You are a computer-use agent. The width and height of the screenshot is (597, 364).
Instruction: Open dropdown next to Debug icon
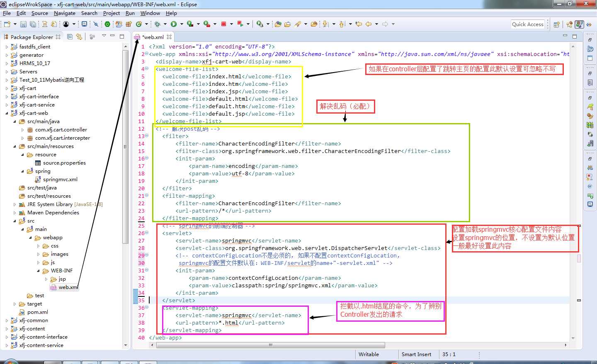pyautogui.click(x=165, y=24)
